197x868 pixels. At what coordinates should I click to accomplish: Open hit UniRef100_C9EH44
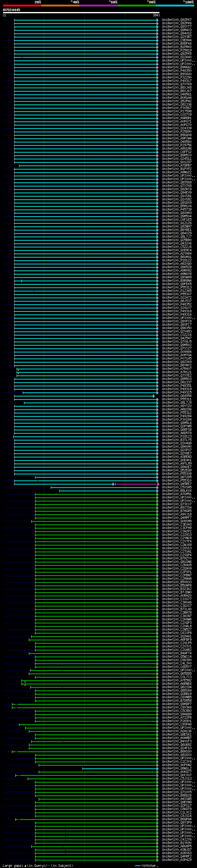pos(177,40)
